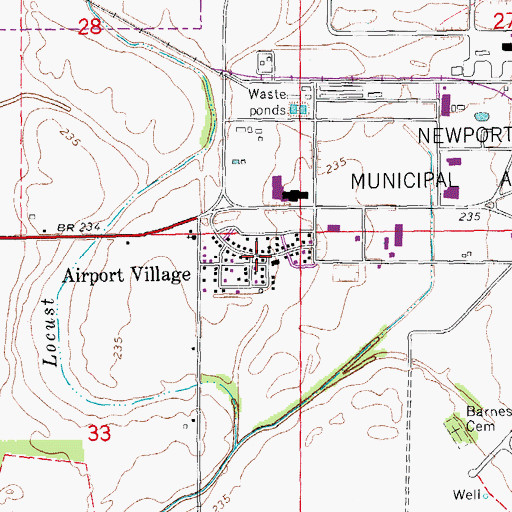512x512 pixels.
Task: Click the blue waste ponds symbol
Action: coord(298,109)
